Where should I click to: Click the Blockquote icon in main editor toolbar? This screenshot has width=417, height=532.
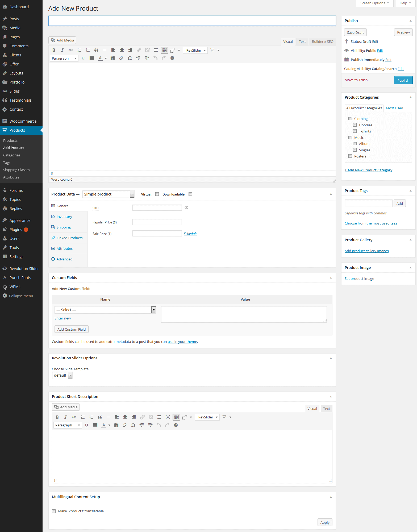pos(96,50)
